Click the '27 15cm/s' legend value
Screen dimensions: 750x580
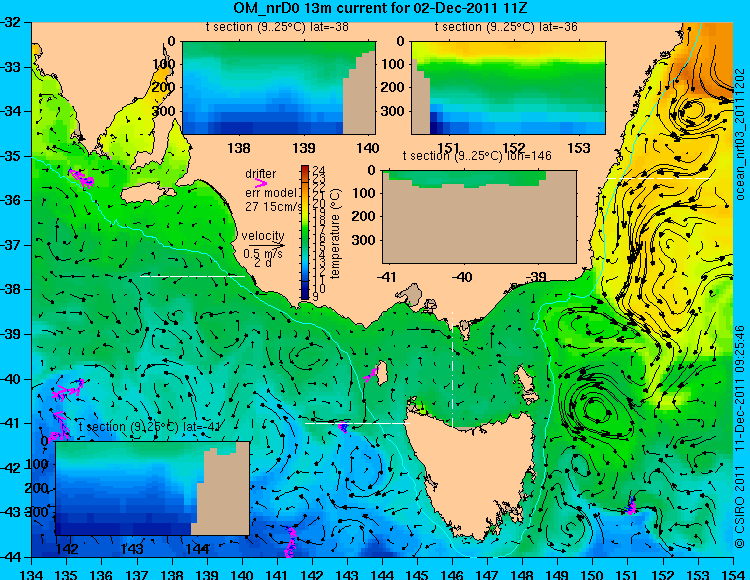273,207
